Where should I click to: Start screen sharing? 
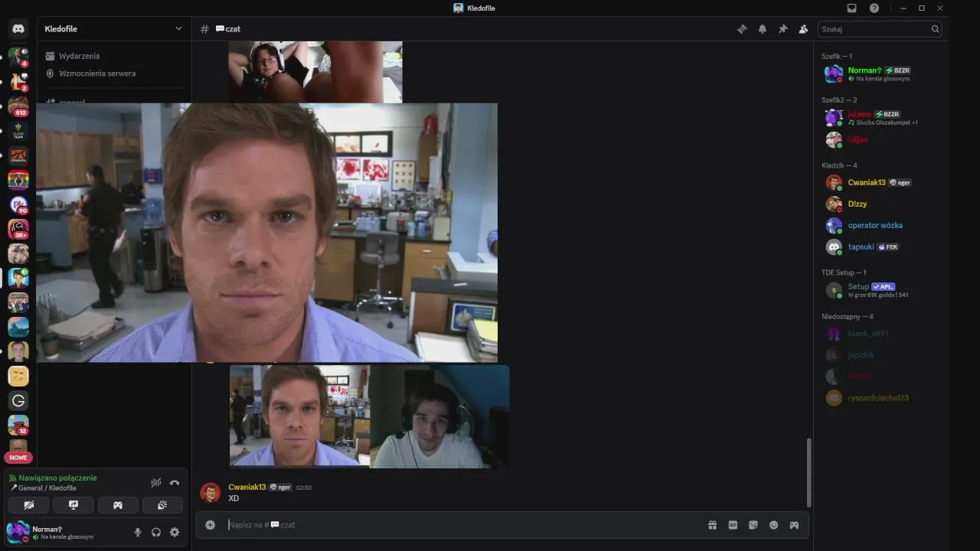(x=73, y=505)
